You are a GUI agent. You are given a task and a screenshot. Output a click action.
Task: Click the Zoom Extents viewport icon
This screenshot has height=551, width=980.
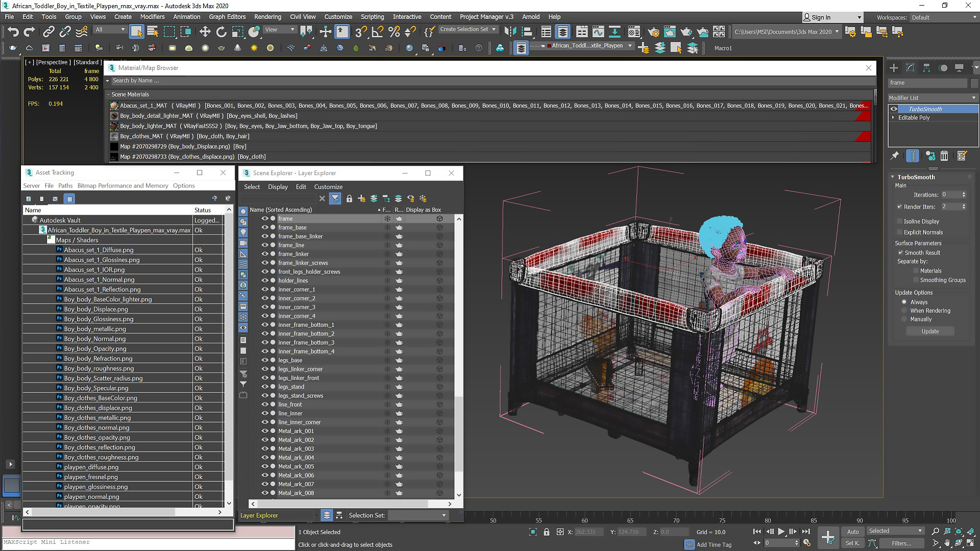(959, 532)
